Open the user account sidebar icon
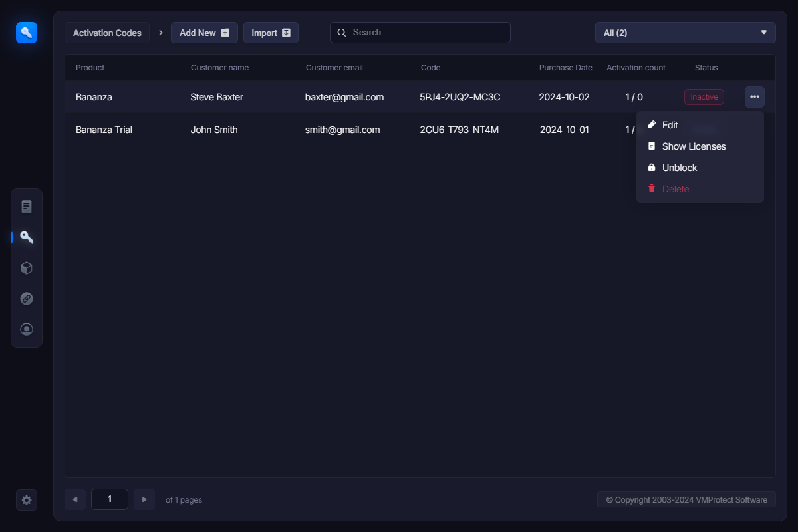798x532 pixels. 27,329
